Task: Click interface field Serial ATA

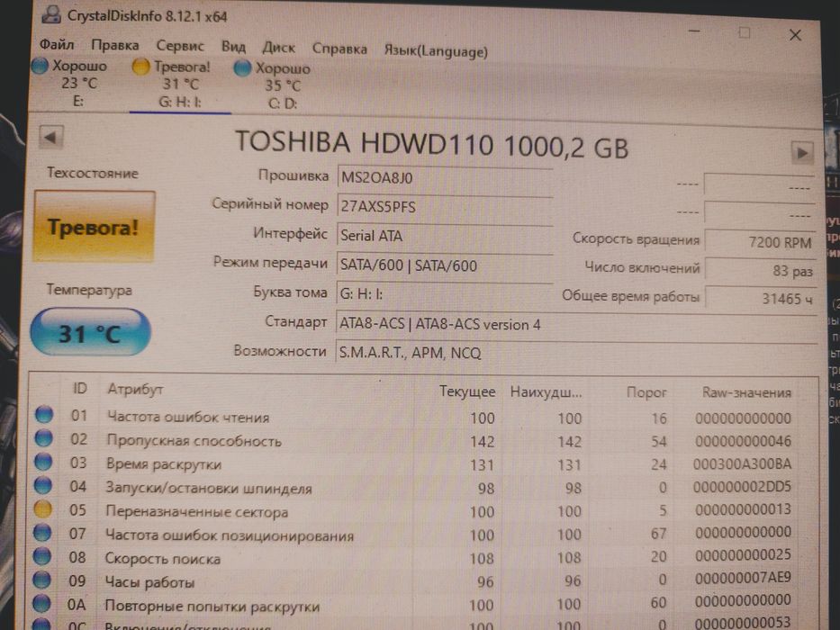Action: (445, 236)
